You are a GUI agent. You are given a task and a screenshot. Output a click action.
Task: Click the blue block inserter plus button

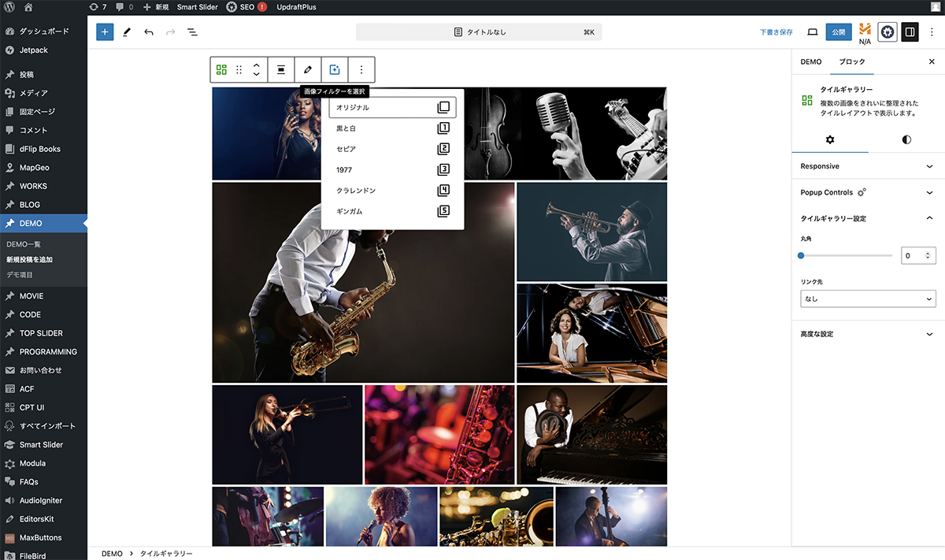pyautogui.click(x=105, y=32)
